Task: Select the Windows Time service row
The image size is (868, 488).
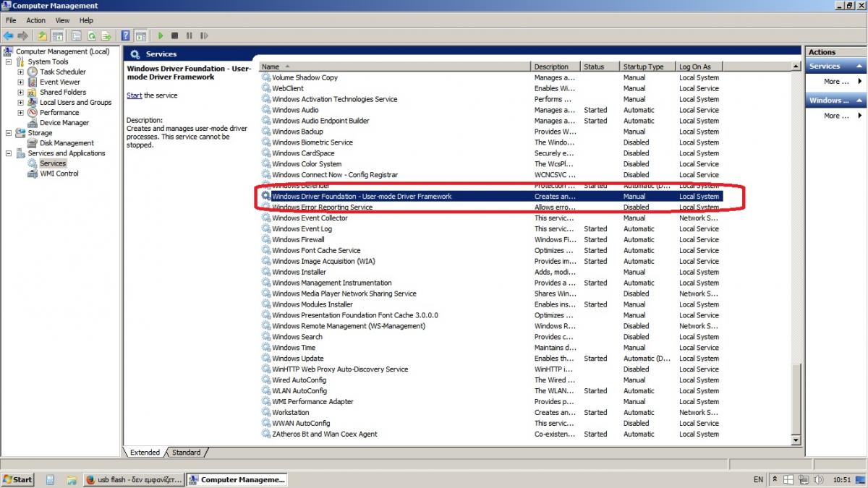Action: click(x=492, y=347)
